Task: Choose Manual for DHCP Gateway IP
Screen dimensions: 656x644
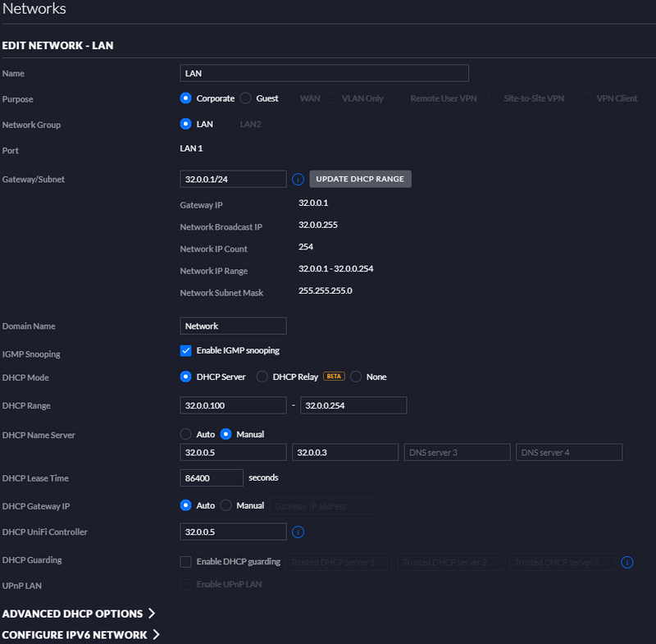Action: pyautogui.click(x=226, y=505)
